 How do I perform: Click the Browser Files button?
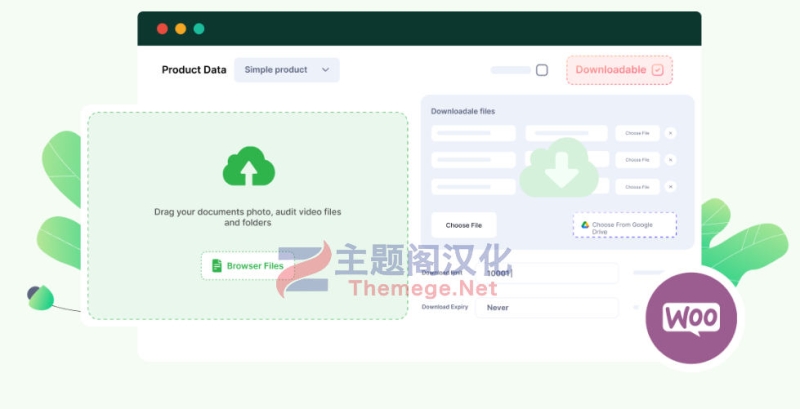coord(247,266)
